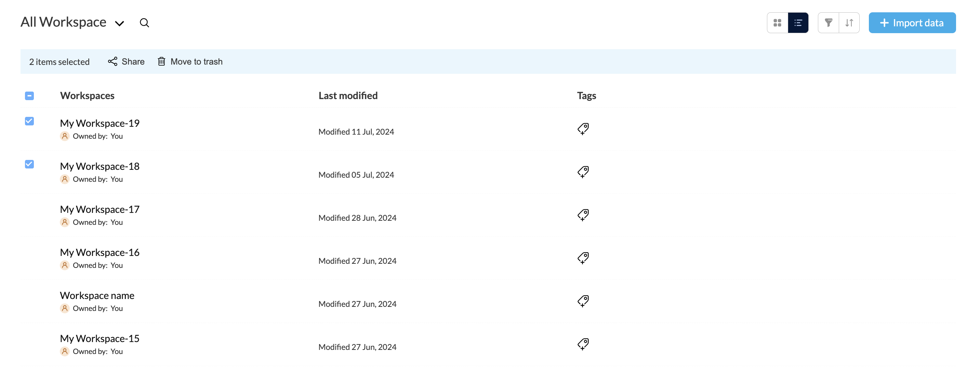980x367 pixels.
Task: Toggle the select-all header checkbox
Action: [x=29, y=96]
